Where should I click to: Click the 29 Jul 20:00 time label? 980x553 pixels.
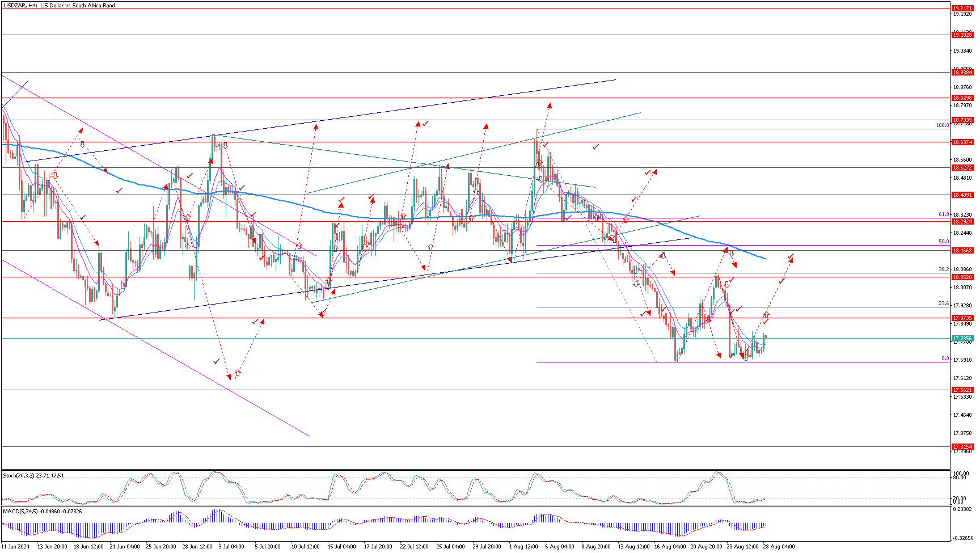click(x=488, y=547)
